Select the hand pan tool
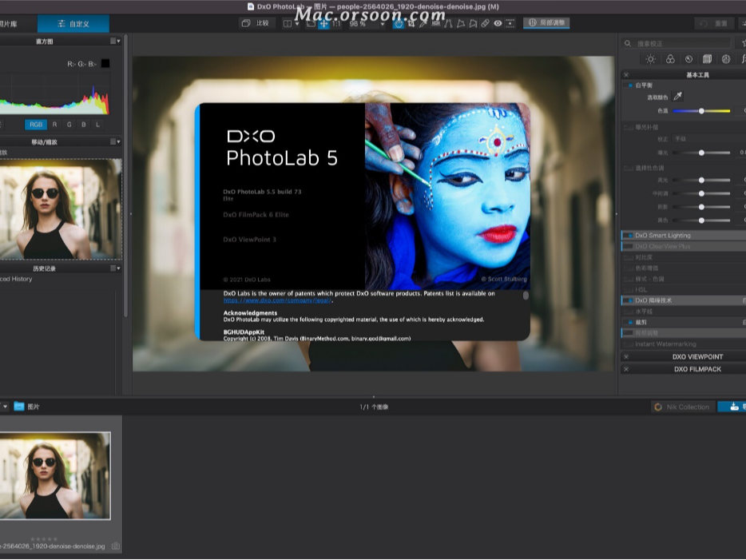Image resolution: width=746 pixels, height=560 pixels. 398,23
